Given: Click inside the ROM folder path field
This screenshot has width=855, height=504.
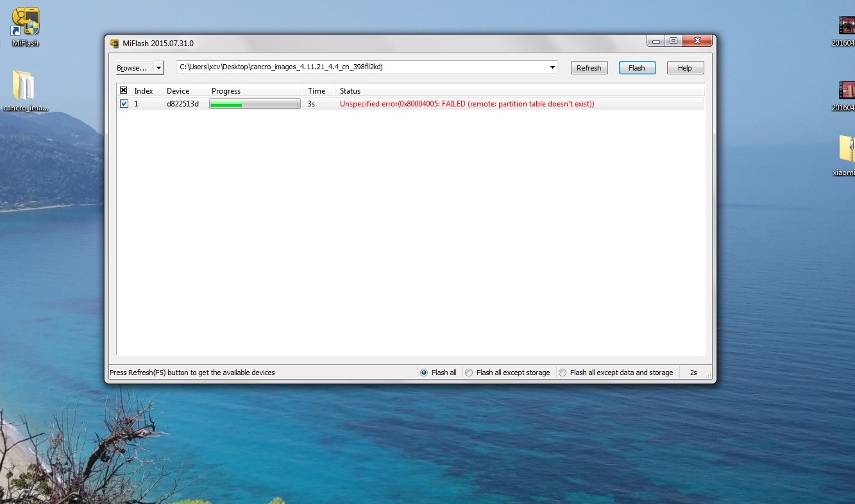Looking at the screenshot, I should [359, 67].
